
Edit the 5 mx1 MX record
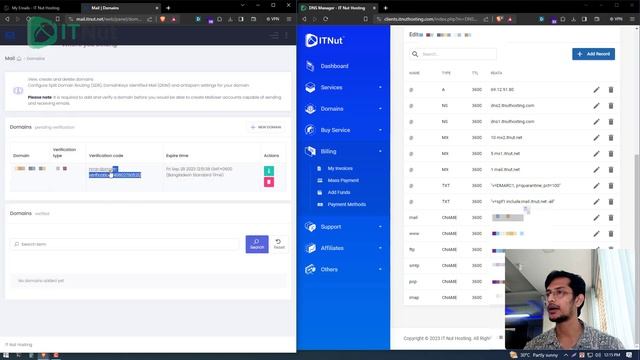pos(596,153)
